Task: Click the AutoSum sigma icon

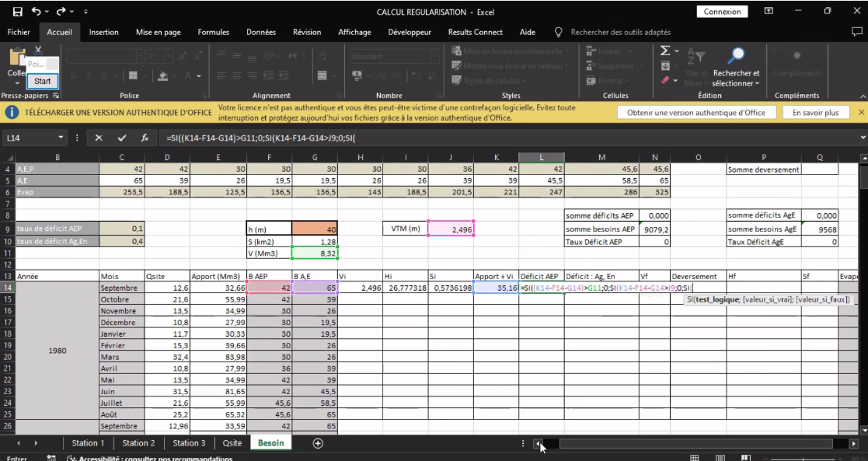Action: pos(665,51)
